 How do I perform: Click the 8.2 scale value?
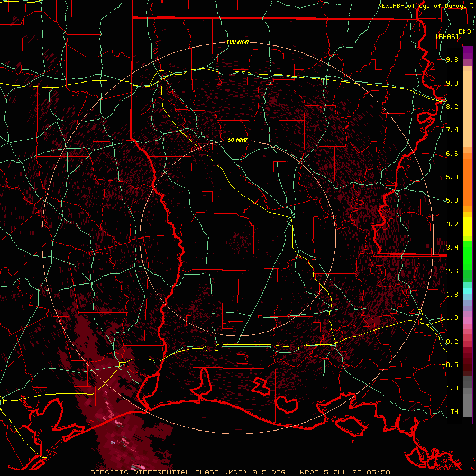tap(452, 106)
